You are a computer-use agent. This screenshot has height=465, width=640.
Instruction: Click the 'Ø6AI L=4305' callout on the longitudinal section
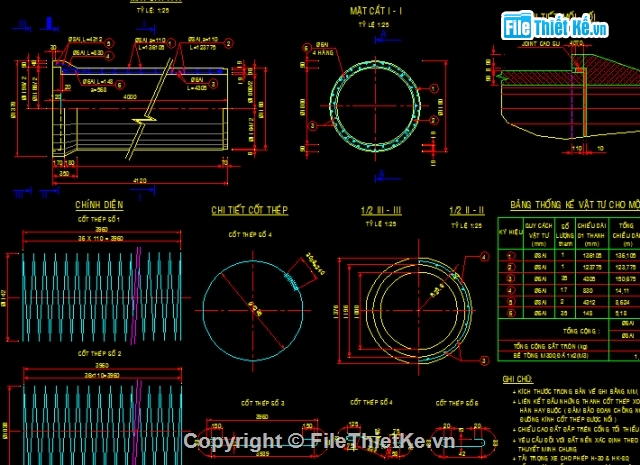tap(198, 84)
